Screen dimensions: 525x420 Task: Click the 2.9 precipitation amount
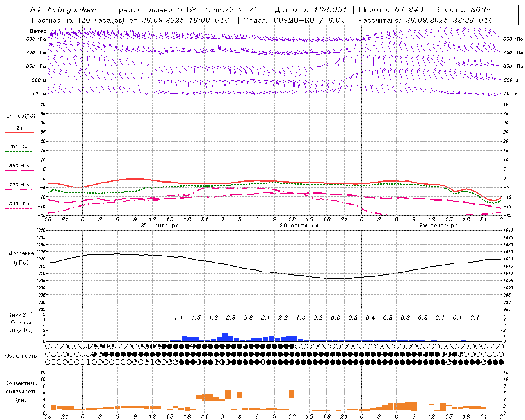click(231, 318)
